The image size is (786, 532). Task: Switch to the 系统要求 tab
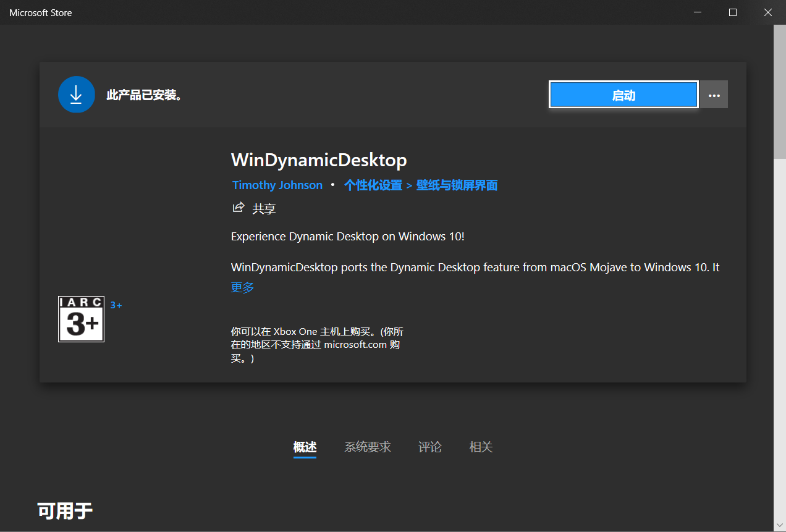[x=368, y=447]
